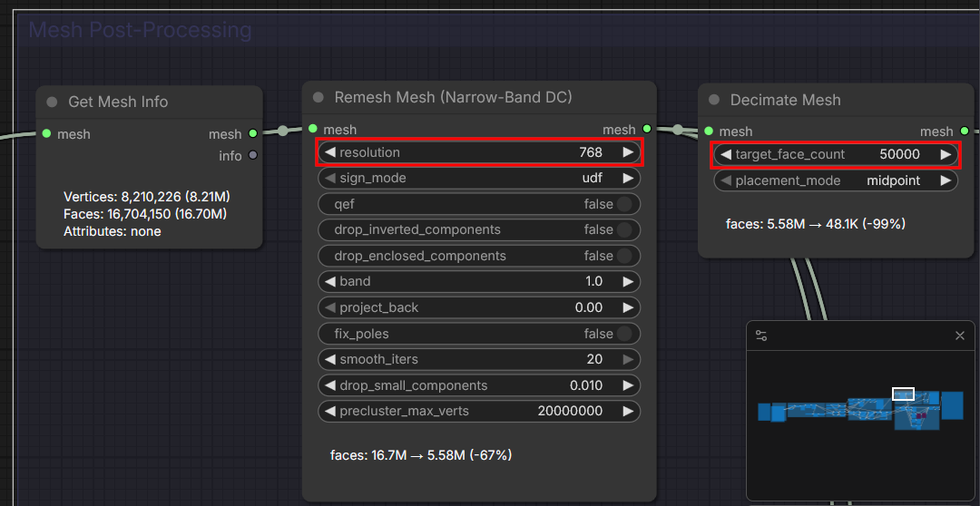Viewport: 980px width, 506px height.
Task: Click mesh output port on Remesh Mesh node
Action: click(647, 129)
